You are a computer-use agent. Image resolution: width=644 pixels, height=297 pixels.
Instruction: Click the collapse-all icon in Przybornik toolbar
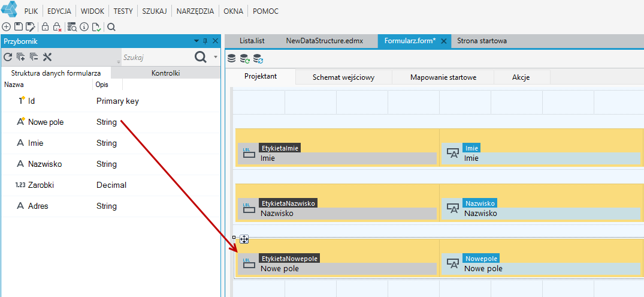coord(34,57)
